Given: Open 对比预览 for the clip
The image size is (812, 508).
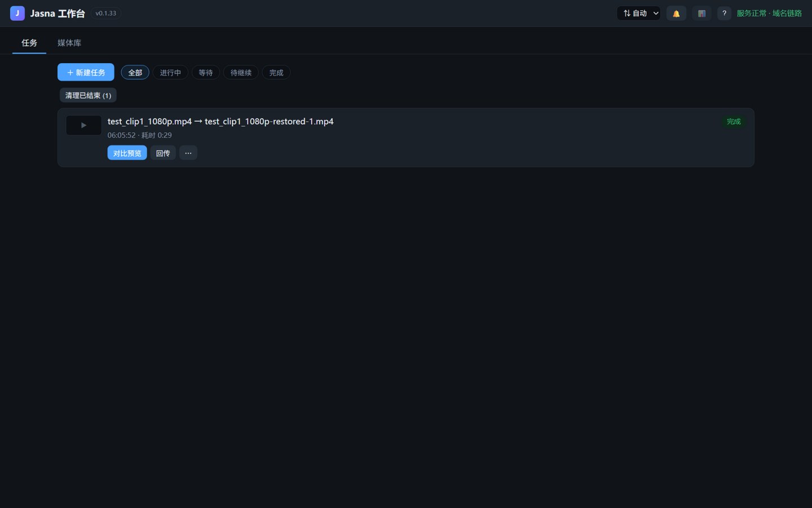Looking at the screenshot, I should tap(127, 153).
